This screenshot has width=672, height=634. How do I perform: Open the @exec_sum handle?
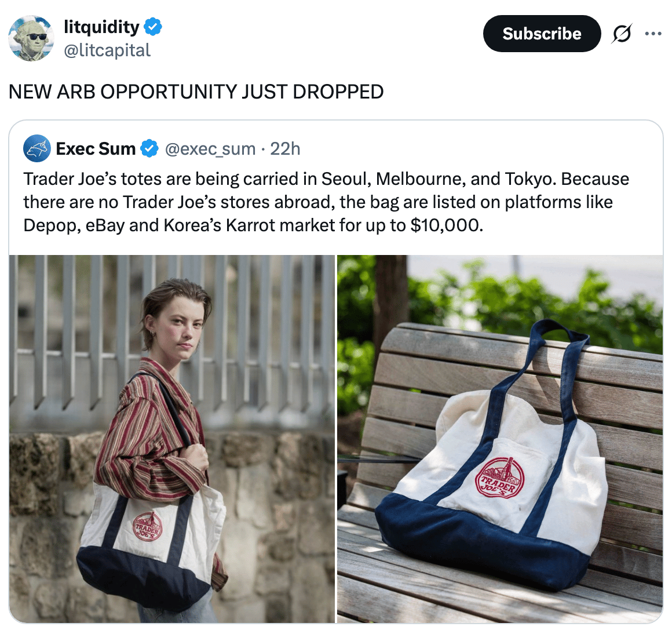click(x=210, y=149)
